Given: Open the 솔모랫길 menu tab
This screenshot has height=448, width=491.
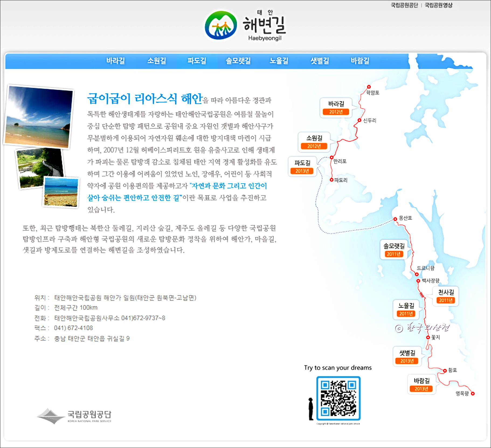Looking at the screenshot, I should (238, 61).
